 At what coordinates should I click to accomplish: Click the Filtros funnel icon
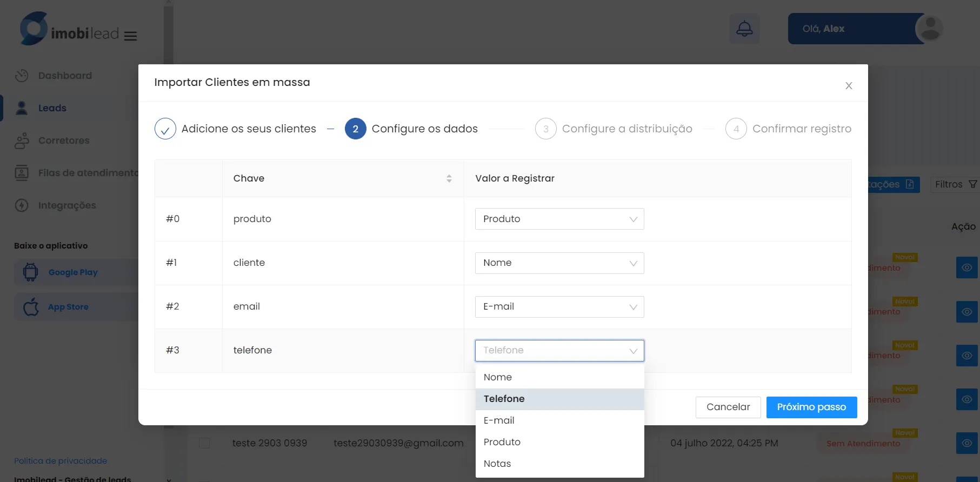(972, 184)
